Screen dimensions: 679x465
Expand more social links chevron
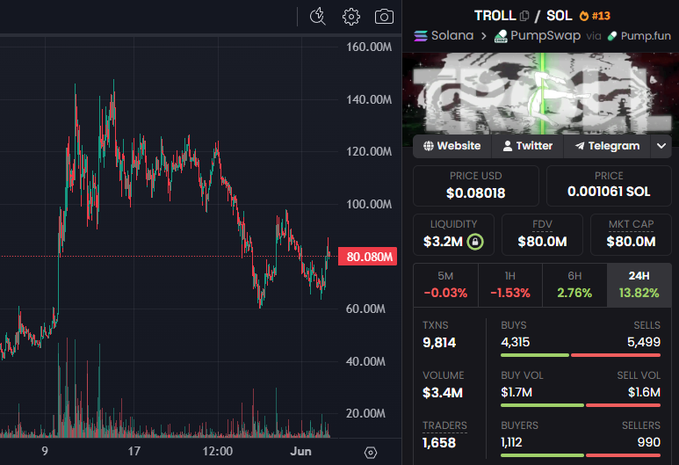(661, 146)
